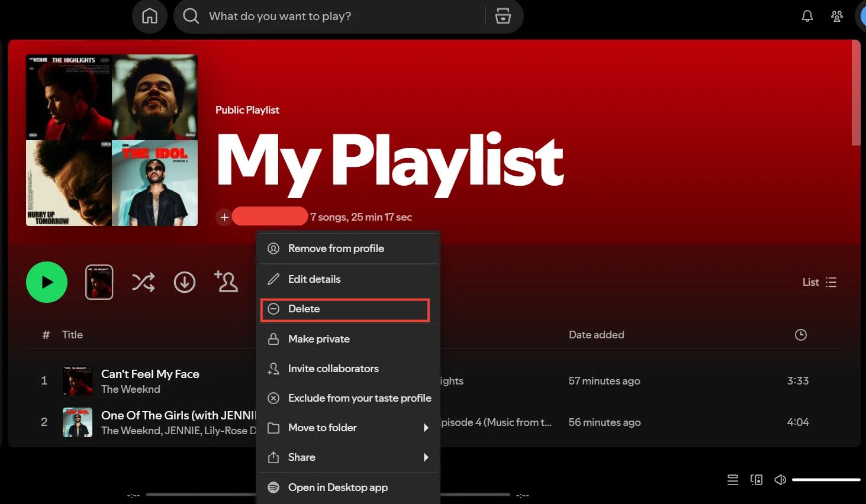Select Open in Desktop app
Image resolution: width=866 pixels, height=504 pixels.
click(x=337, y=487)
